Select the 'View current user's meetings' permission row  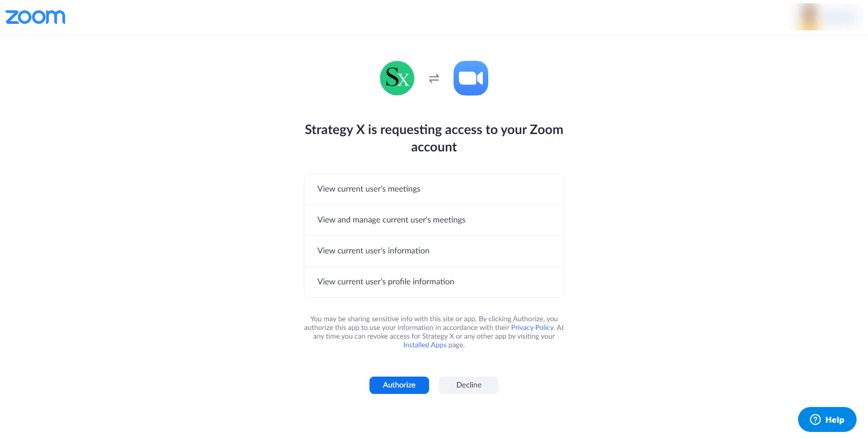point(434,189)
